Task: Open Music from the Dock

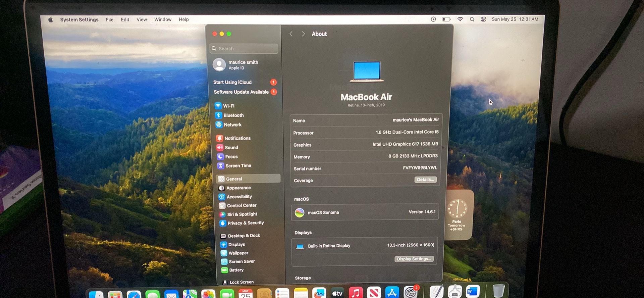Action: pyautogui.click(x=356, y=293)
